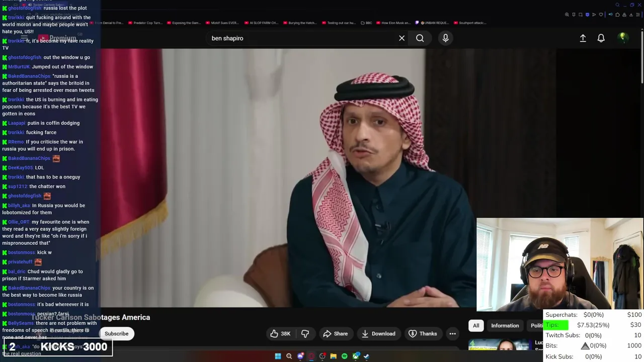Open the 'AI SLOP FARM CH...' bookmark
The width and height of the screenshot is (644, 362).
pyautogui.click(x=261, y=23)
